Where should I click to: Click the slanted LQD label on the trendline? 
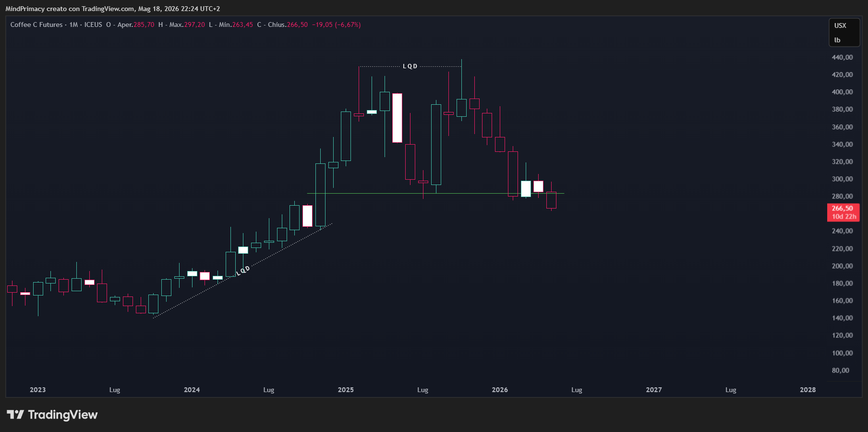[243, 271]
